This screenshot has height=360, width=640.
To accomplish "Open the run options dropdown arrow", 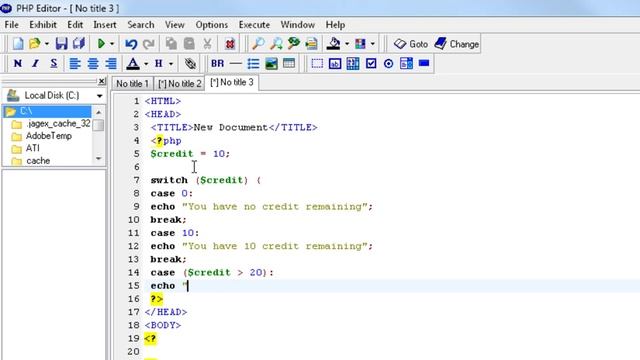I will pos(112,44).
